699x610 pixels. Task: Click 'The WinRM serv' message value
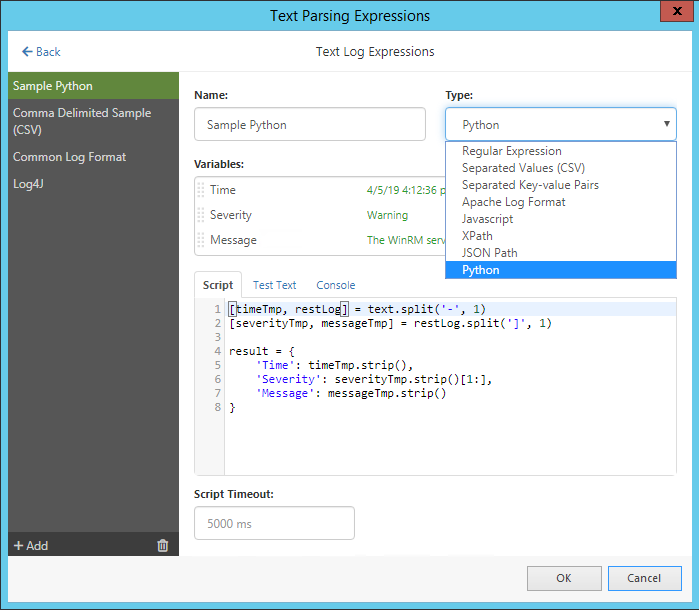(406, 240)
